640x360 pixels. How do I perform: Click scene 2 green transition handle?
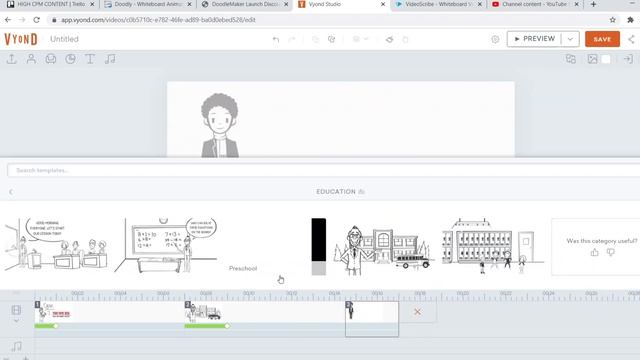pos(227,326)
